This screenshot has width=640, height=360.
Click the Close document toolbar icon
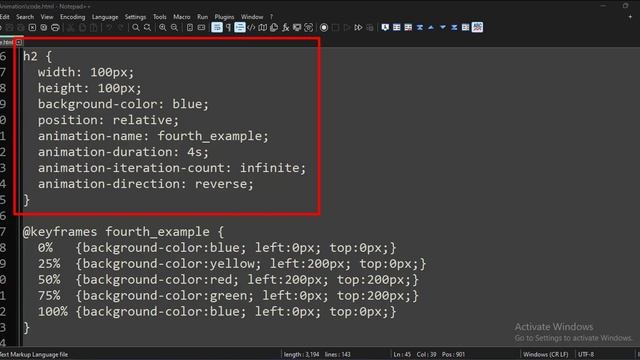coord(32,28)
